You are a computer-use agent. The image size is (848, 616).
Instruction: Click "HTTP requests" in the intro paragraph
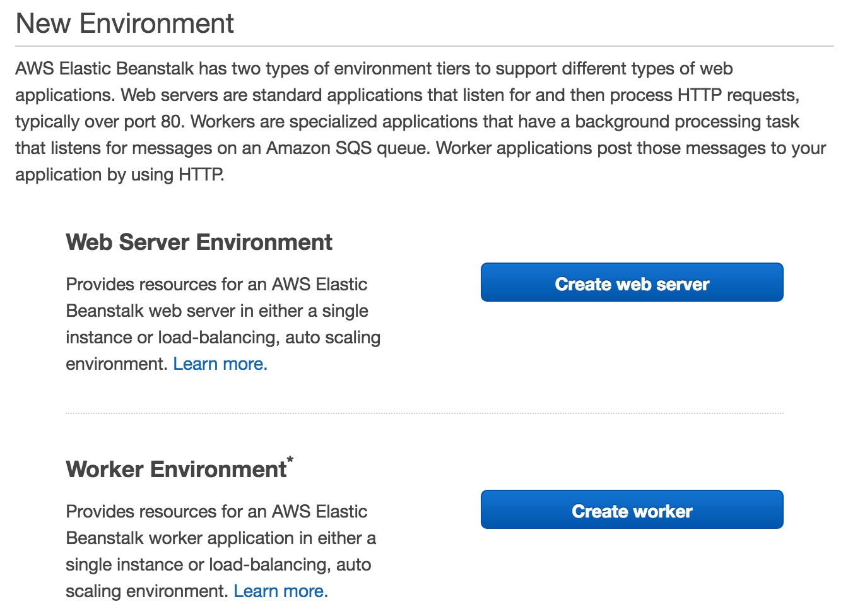tap(738, 95)
